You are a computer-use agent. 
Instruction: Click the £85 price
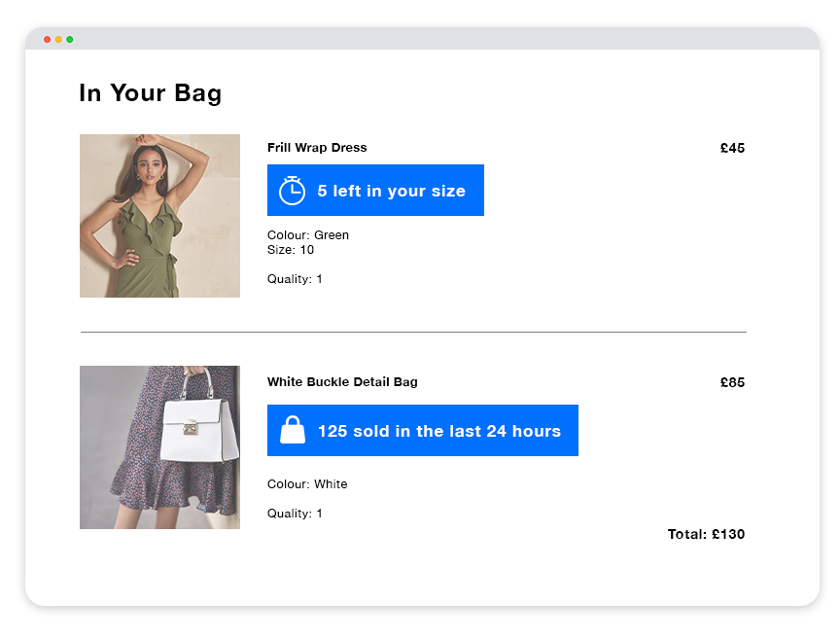point(732,382)
